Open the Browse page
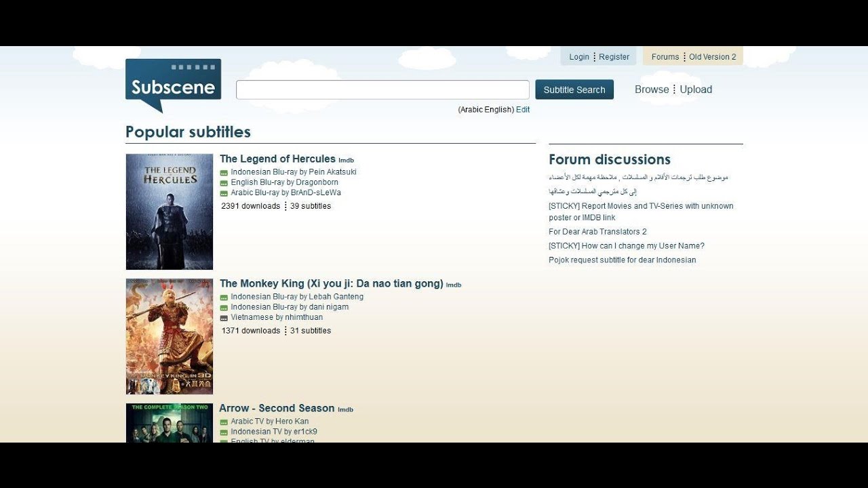Viewport: 868px width, 488px height. [x=652, y=89]
